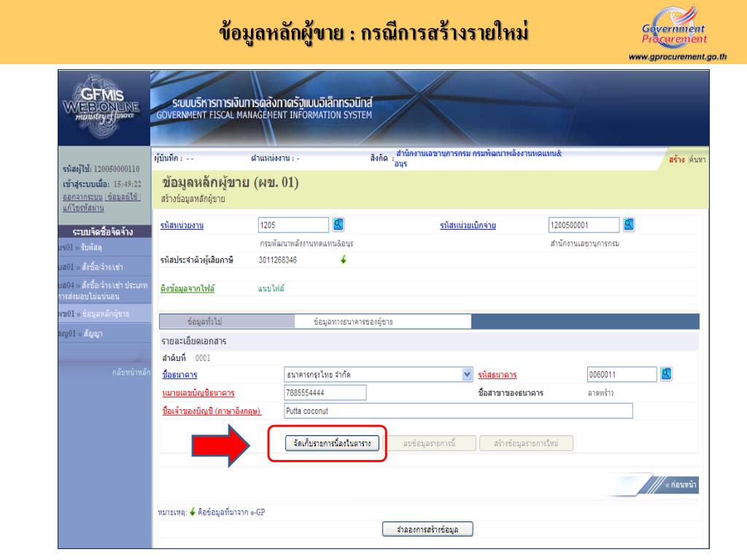Click กลับหน้าหลัก link
Viewport: 747px width, 560px height.
pyautogui.click(x=131, y=373)
